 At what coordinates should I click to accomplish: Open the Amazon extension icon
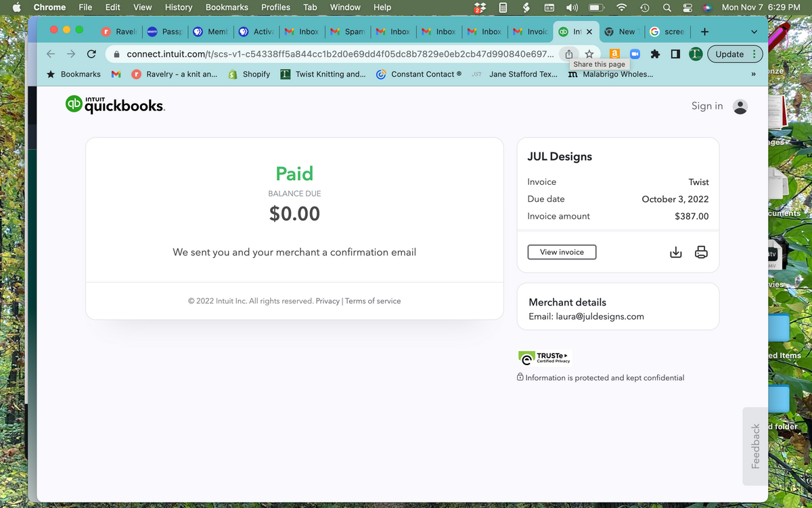[x=614, y=54]
